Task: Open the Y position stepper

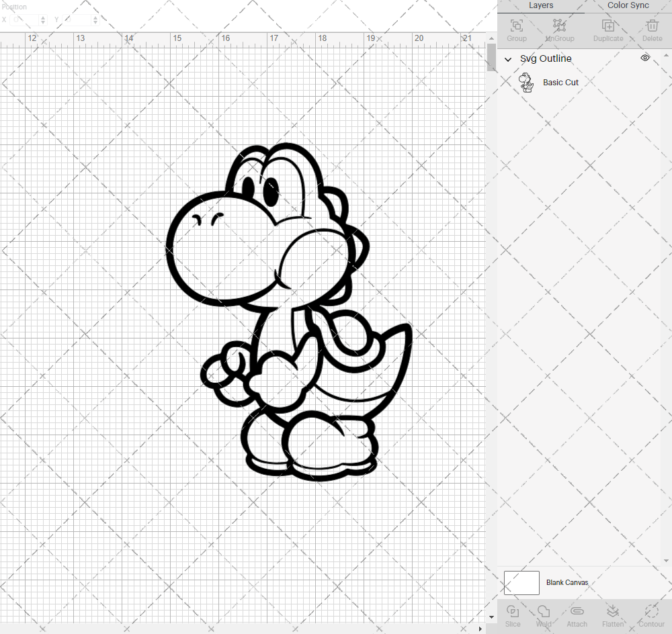Action: pos(95,19)
